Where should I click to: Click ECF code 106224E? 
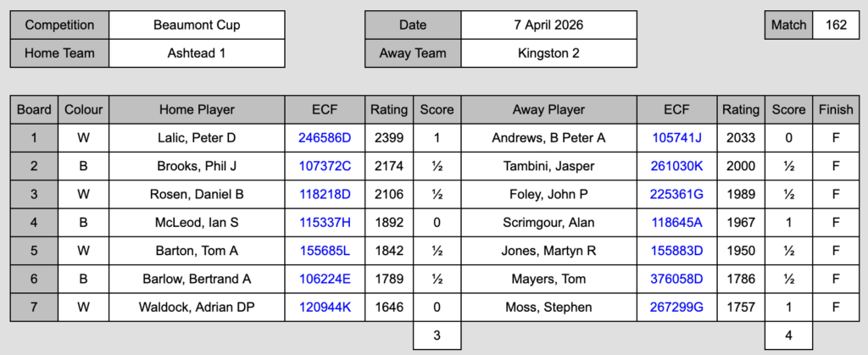click(325, 279)
